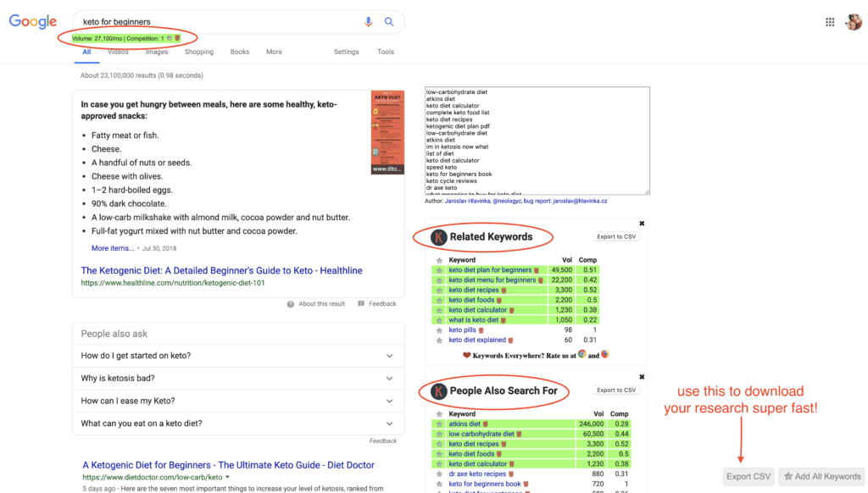Click the red icon after 'keto pills'
Image resolution: width=868 pixels, height=493 pixels.
pos(481,330)
